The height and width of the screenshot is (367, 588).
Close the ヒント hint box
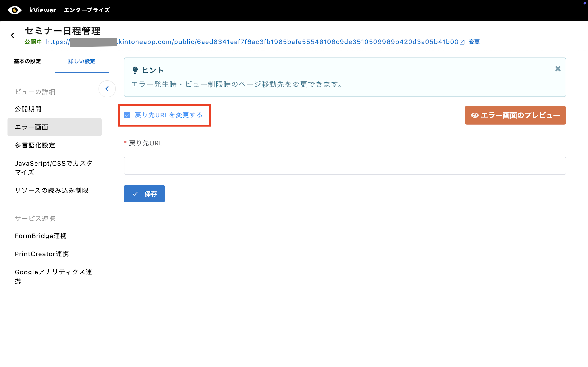[558, 69]
